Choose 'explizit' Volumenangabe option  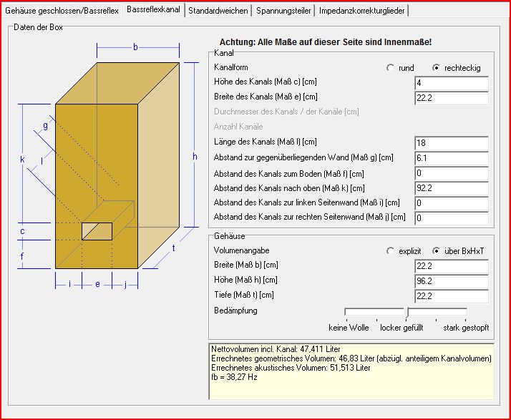click(390, 251)
